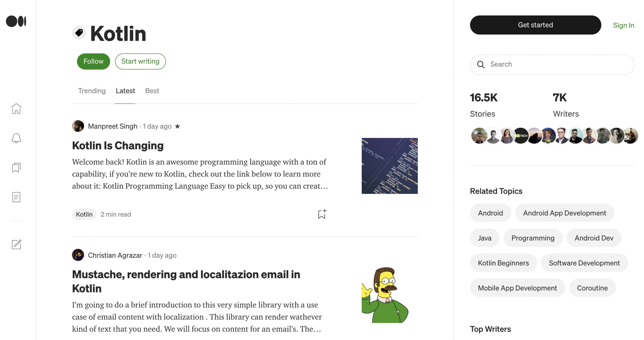Viewport: 644px width, 340px height.
Task: Switch to the Best tab
Action: 152,91
